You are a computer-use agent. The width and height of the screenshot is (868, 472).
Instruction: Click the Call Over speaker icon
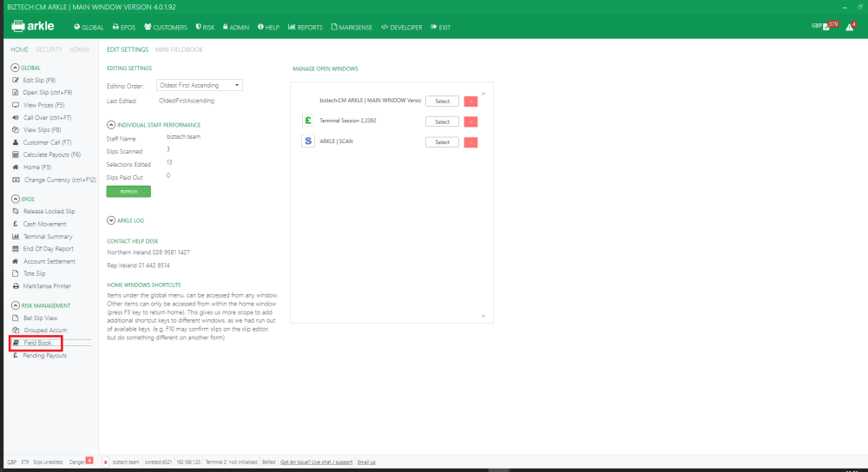click(x=16, y=117)
